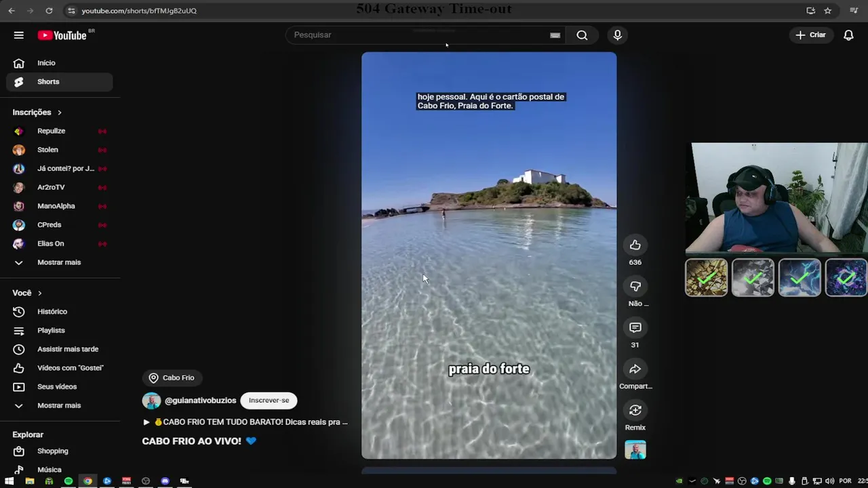Click the POR language indicator
868x488 pixels.
845,481
